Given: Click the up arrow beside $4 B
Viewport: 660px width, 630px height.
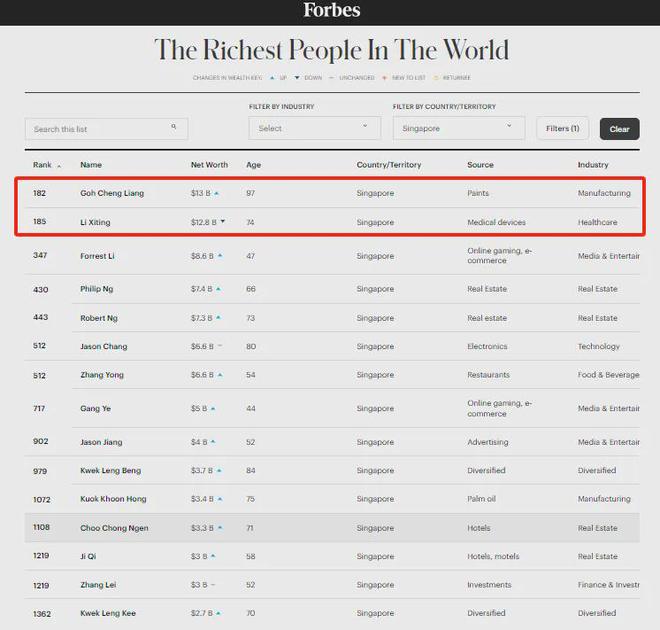Looking at the screenshot, I should pos(213,442).
